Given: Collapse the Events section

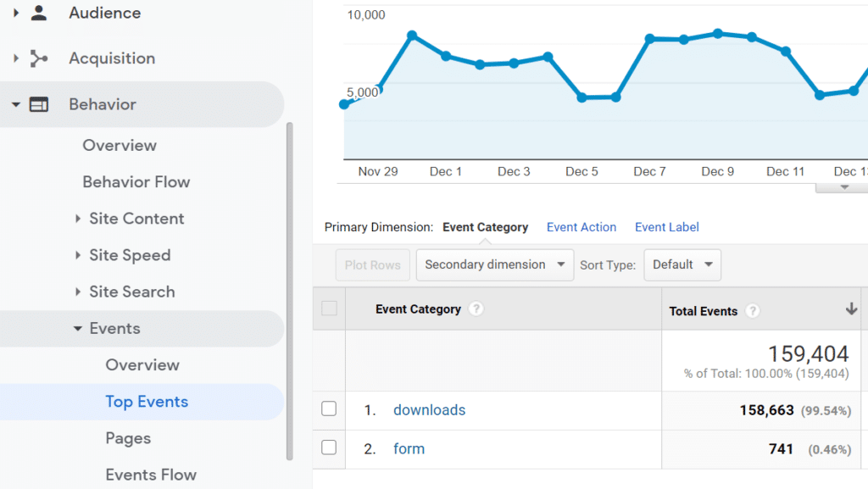Looking at the screenshot, I should [x=79, y=328].
